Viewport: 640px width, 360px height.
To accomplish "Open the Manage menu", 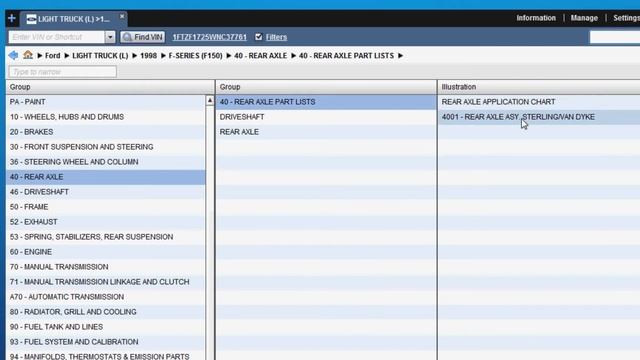I will 584,18.
